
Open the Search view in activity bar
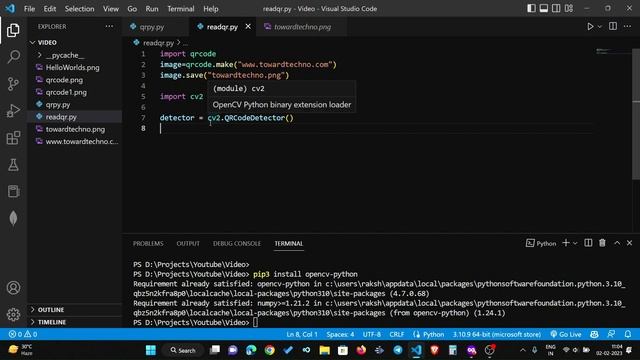13,57
